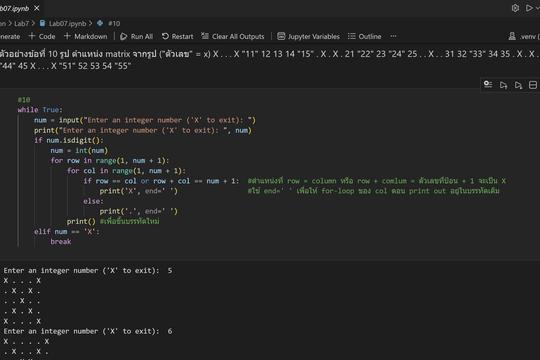Image resolution: width=540 pixels, height=360 pixels.
Task: Click the print 'Enter an integer number' code line
Action: [143, 130]
